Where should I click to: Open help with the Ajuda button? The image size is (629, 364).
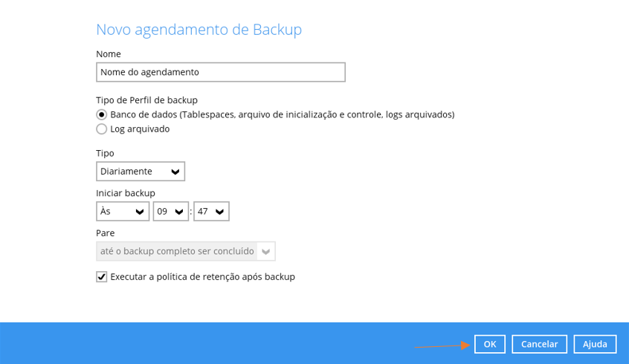coord(595,344)
